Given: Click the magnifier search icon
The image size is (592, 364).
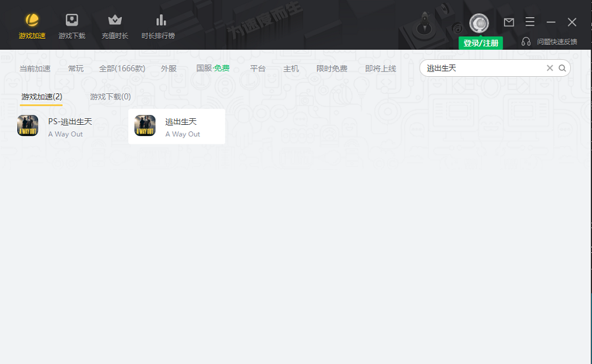Looking at the screenshot, I should coord(562,68).
